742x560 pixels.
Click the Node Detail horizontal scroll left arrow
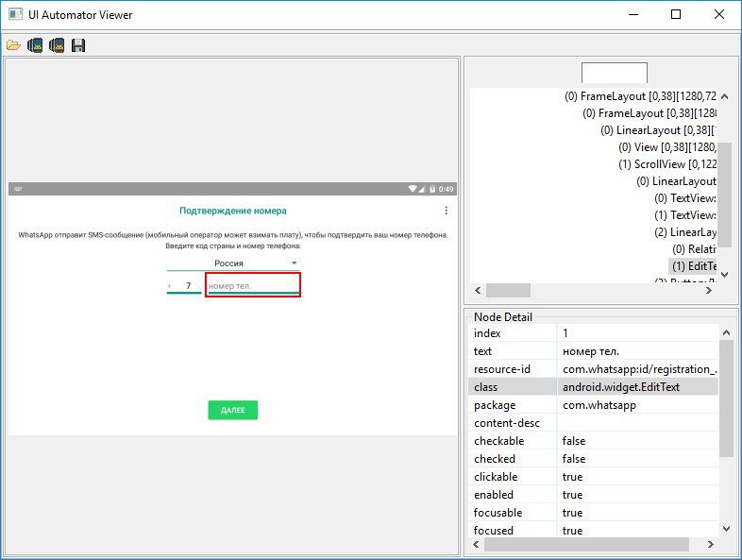tap(476, 544)
